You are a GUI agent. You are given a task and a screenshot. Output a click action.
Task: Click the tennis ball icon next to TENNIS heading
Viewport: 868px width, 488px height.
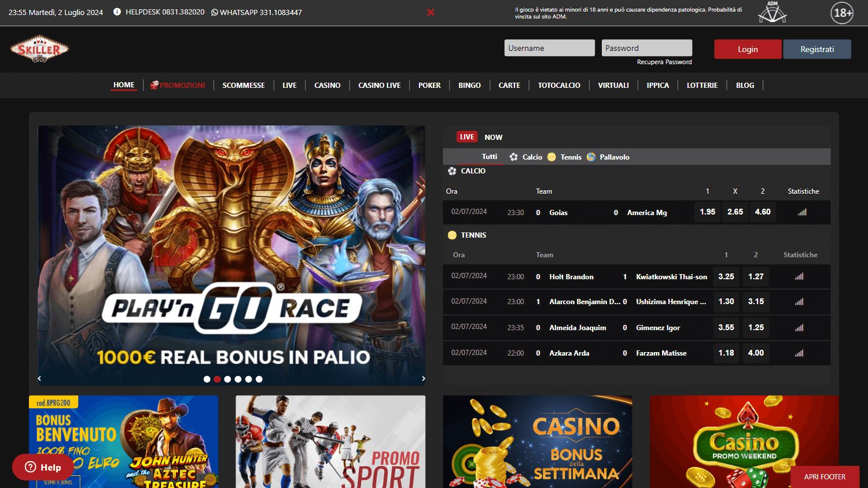click(452, 235)
